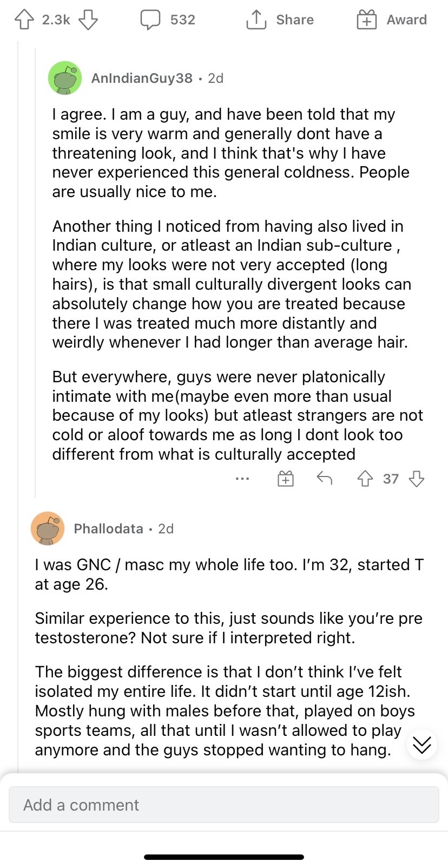Collapse AnIndianGuy38's comment via its thread line
This screenshot has width=448, height=868.
(x=36, y=271)
